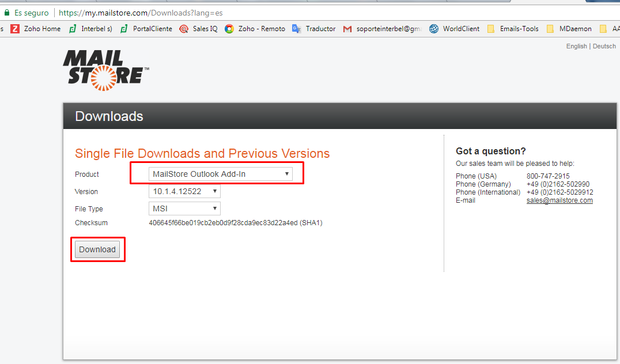Click the Germany phone number +49 (0)2162-502990

click(x=558, y=184)
